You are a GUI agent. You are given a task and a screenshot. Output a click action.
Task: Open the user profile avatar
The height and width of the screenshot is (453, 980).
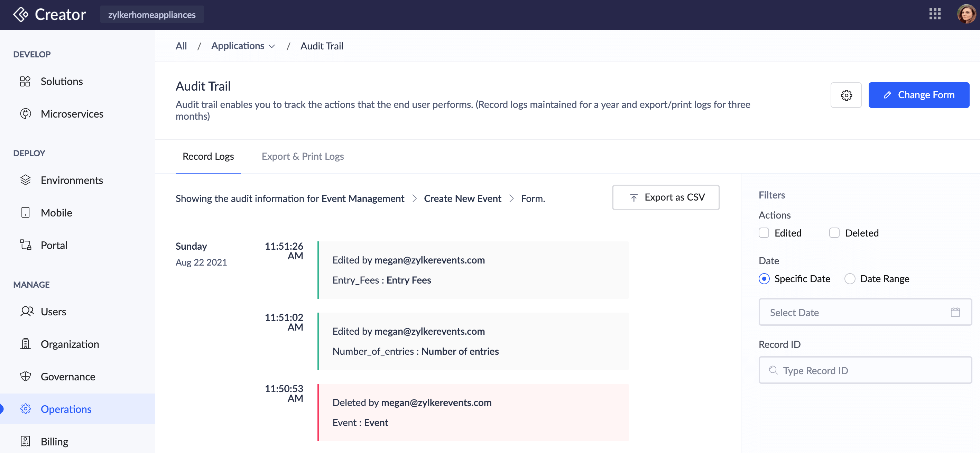966,14
